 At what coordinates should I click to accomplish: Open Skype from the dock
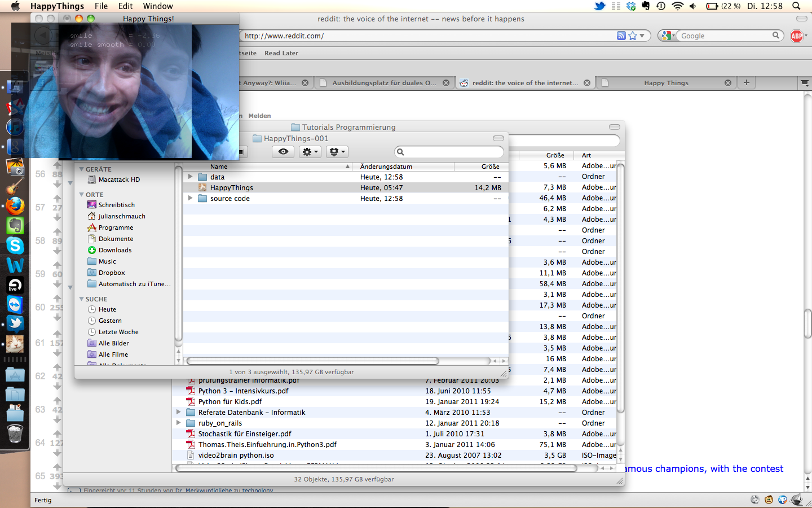(x=15, y=246)
